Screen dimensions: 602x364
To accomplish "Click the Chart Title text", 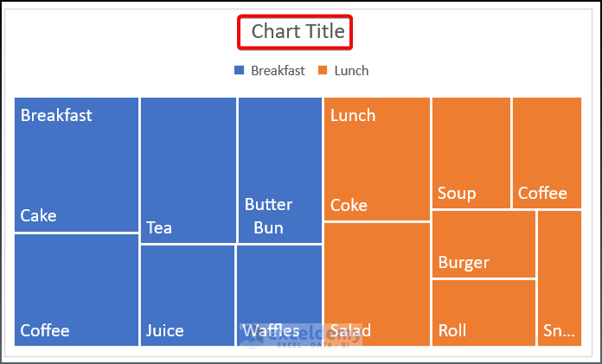I will 298,33.
